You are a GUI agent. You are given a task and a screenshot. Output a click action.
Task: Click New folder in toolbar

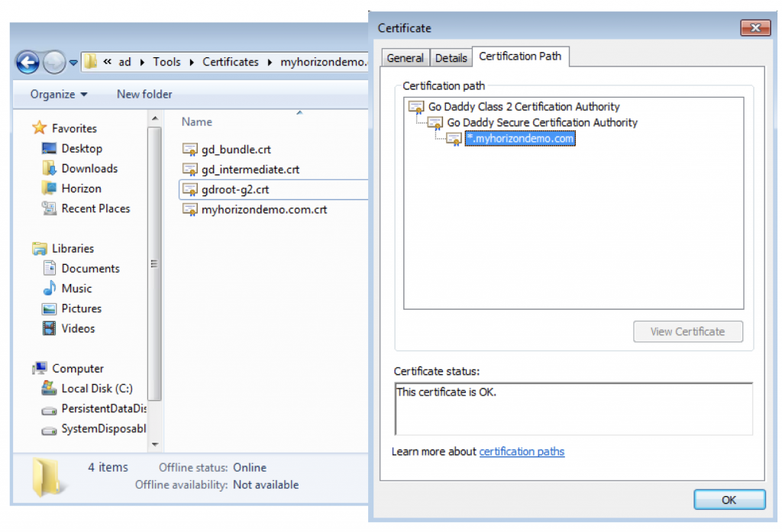coord(144,95)
